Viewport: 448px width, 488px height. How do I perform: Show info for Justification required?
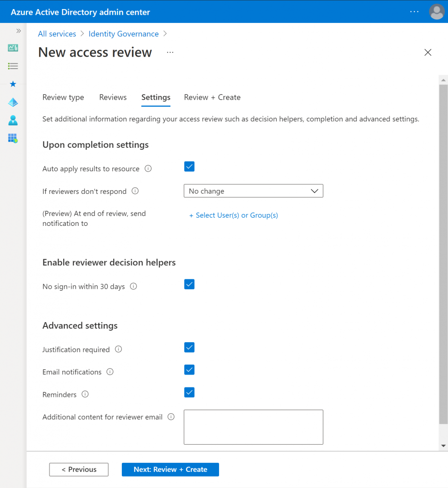coord(119,349)
